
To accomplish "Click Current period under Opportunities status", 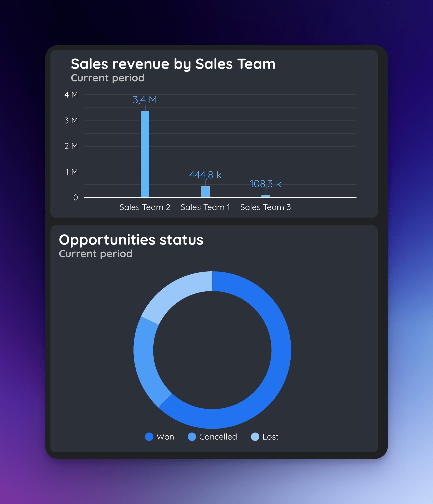I will pyautogui.click(x=96, y=254).
